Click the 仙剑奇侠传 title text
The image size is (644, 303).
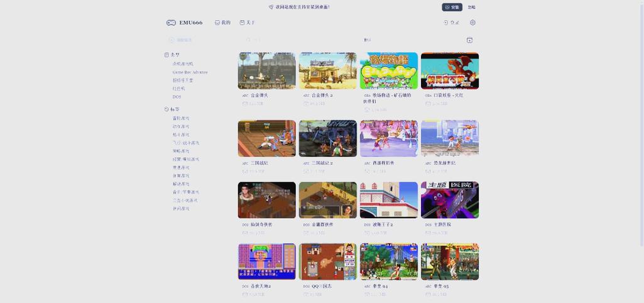click(x=261, y=225)
